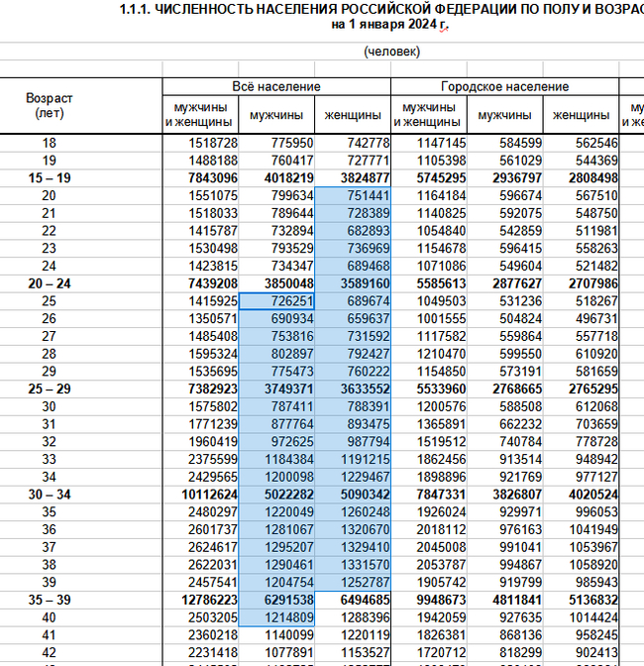Click cell 877764 in age 31 row
The height and width of the screenshot is (666, 644).
[x=276, y=424]
